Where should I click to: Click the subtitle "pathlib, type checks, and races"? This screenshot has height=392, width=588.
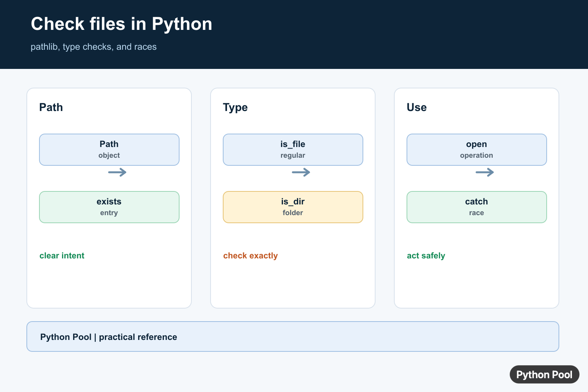click(93, 47)
